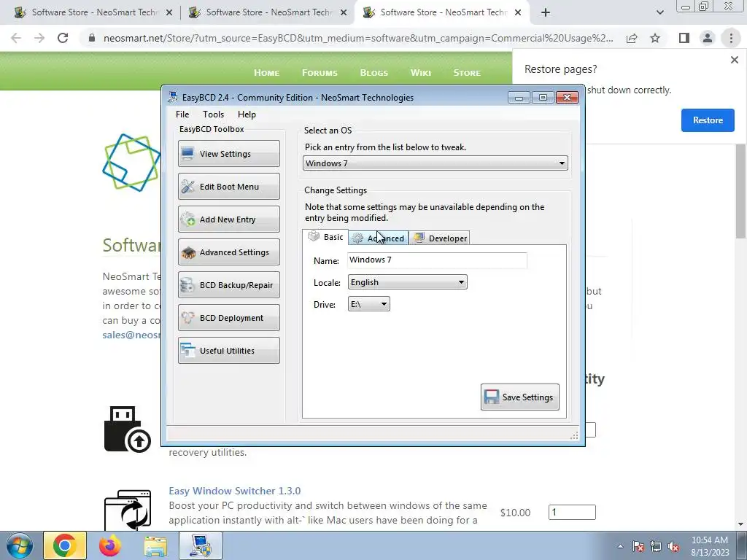The width and height of the screenshot is (747, 560).
Task: Open the Chrome profile icon
Action: point(708,38)
